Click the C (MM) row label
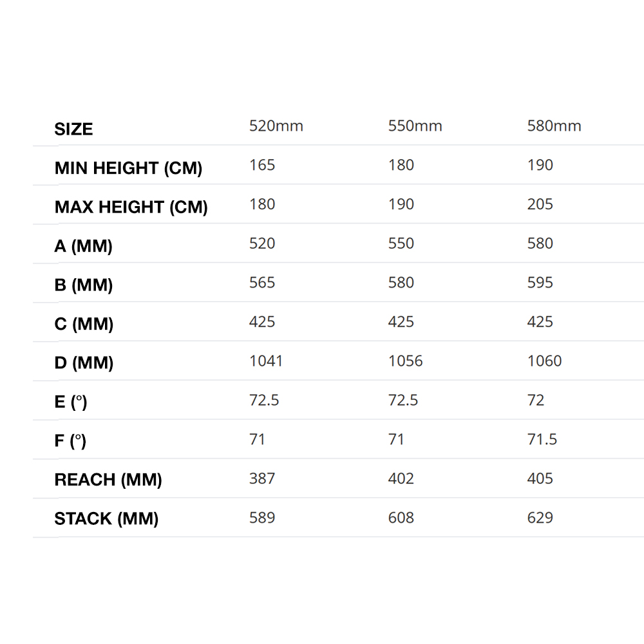Image resolution: width=644 pixels, height=644 pixels. (84, 325)
